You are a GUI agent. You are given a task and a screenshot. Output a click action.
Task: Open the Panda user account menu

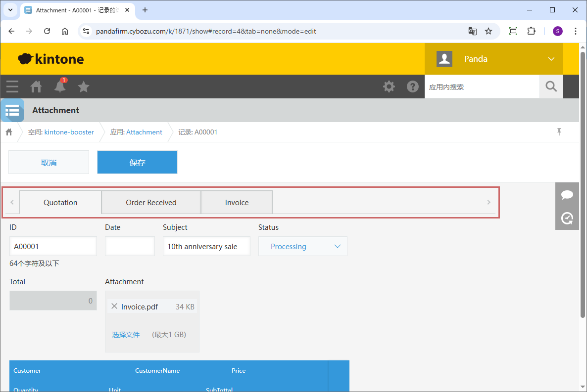(x=493, y=59)
